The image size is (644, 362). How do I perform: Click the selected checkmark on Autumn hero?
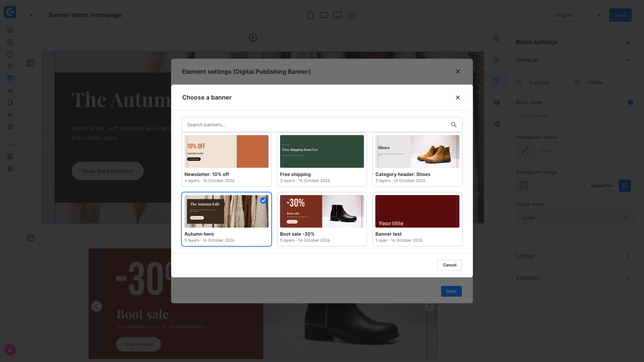tap(263, 200)
